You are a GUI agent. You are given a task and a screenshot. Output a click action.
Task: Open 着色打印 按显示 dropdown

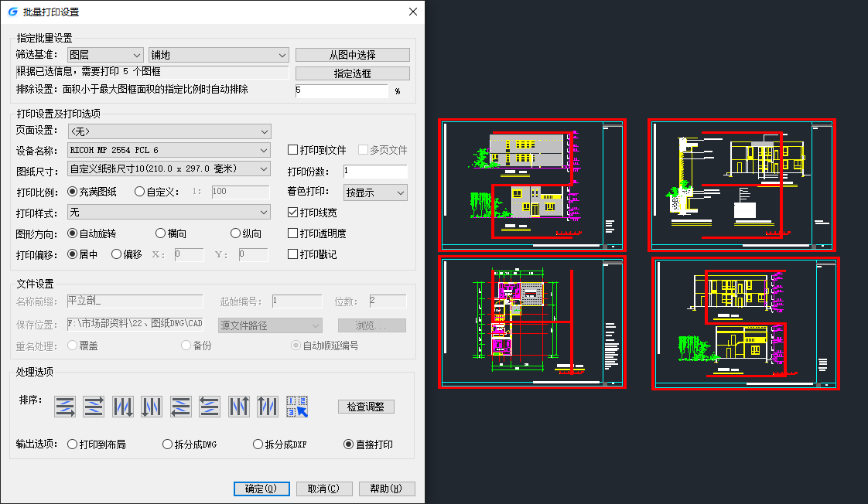375,192
